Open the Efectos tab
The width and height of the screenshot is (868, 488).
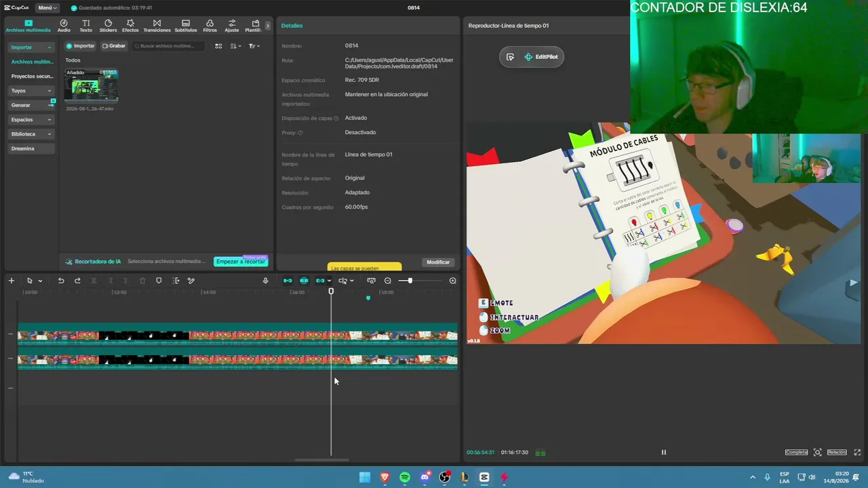coord(130,26)
